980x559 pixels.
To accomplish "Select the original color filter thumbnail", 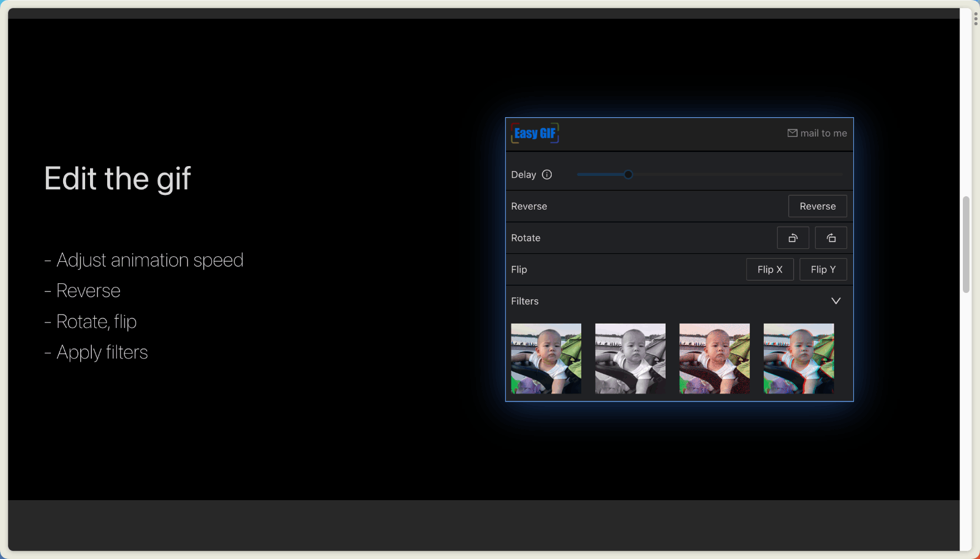I will pyautogui.click(x=546, y=359).
